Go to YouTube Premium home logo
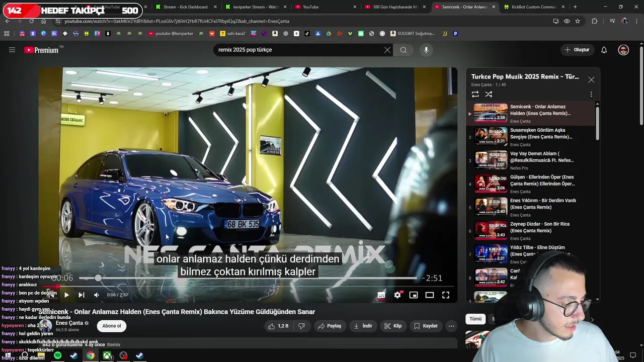Viewport: 644px width, 362px height. pyautogui.click(x=41, y=50)
